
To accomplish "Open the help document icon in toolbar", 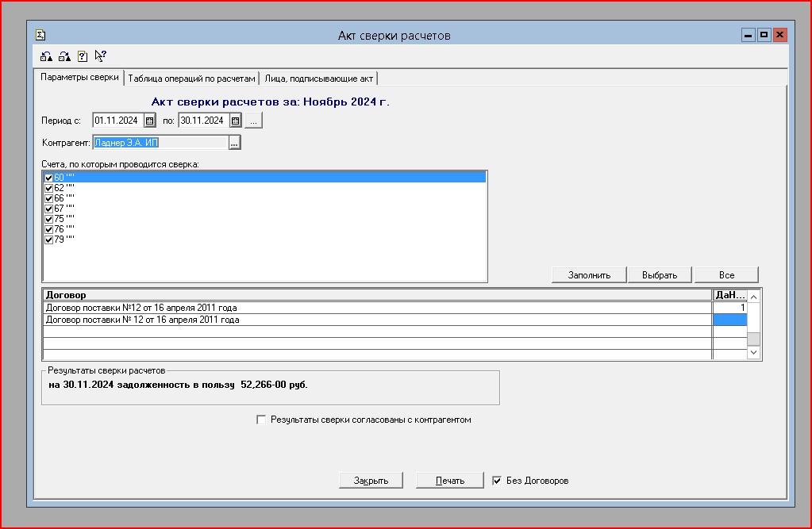I will (83, 56).
